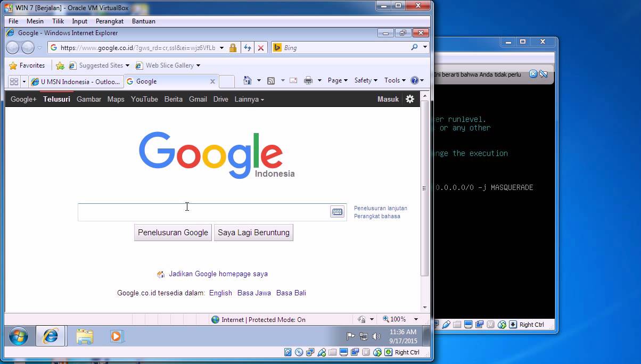
Task: Open VirtualBox Input menu
Action: click(x=80, y=21)
